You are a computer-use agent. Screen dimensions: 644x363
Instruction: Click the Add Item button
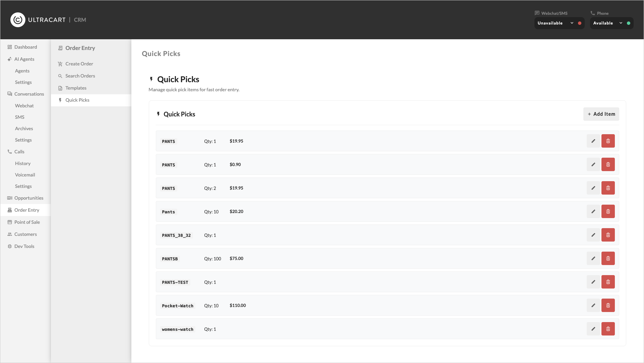[x=601, y=114]
